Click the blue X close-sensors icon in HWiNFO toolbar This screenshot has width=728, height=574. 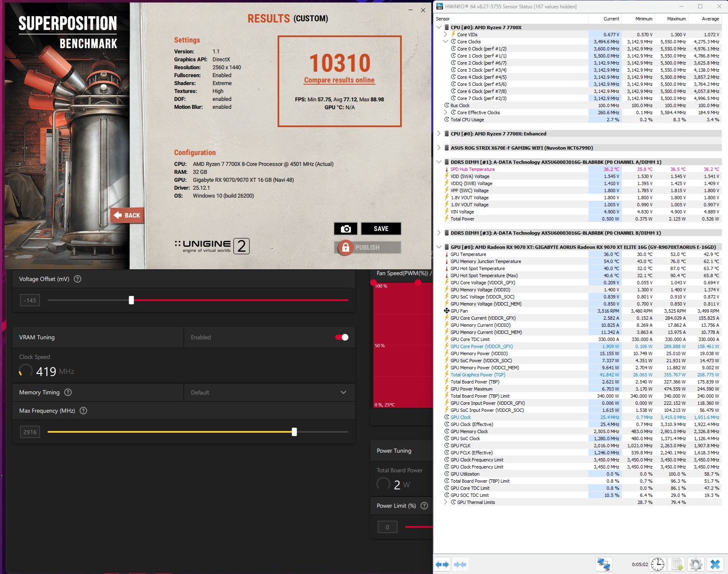click(x=715, y=564)
